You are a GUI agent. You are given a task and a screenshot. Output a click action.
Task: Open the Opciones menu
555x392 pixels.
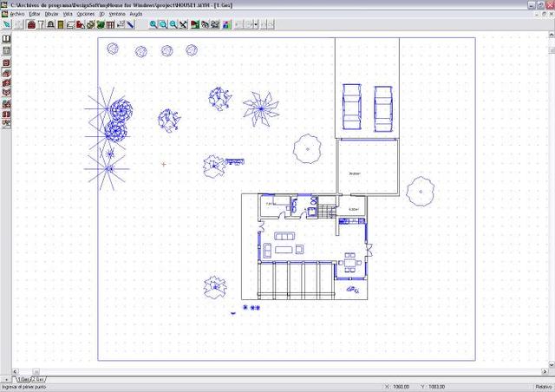[x=86, y=15]
